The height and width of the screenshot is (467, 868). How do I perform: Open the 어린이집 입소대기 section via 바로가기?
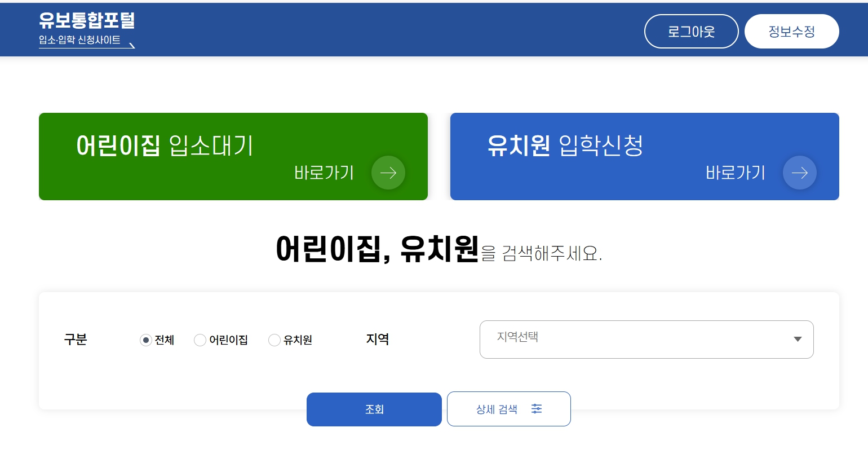pyautogui.click(x=324, y=173)
